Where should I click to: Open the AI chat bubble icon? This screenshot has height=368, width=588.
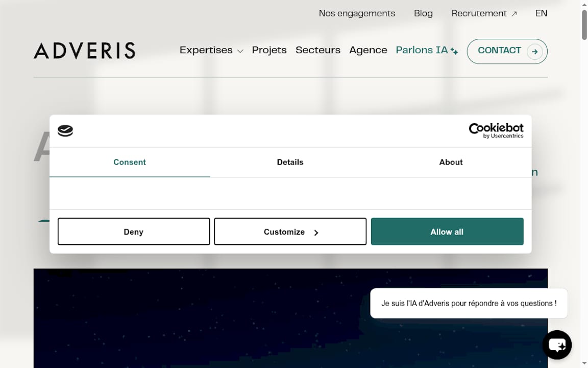click(556, 345)
